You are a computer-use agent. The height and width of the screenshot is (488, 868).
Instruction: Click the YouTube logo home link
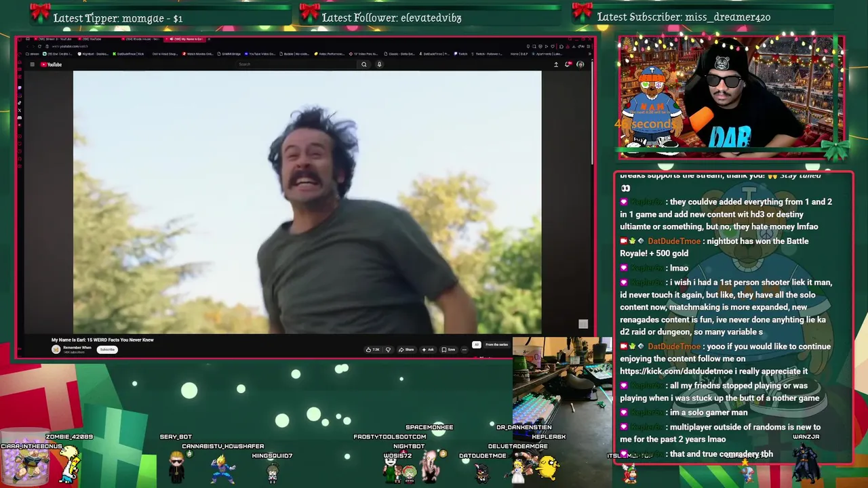pyautogui.click(x=51, y=64)
